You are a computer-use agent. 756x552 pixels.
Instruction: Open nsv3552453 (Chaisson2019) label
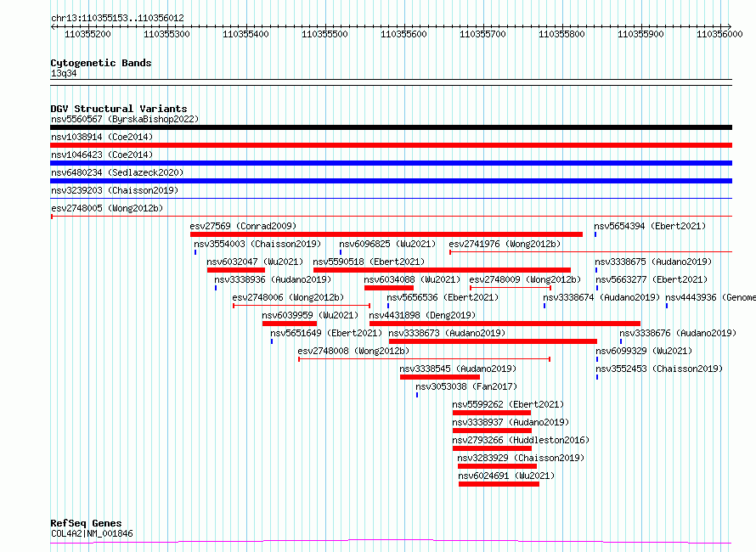[659, 369]
